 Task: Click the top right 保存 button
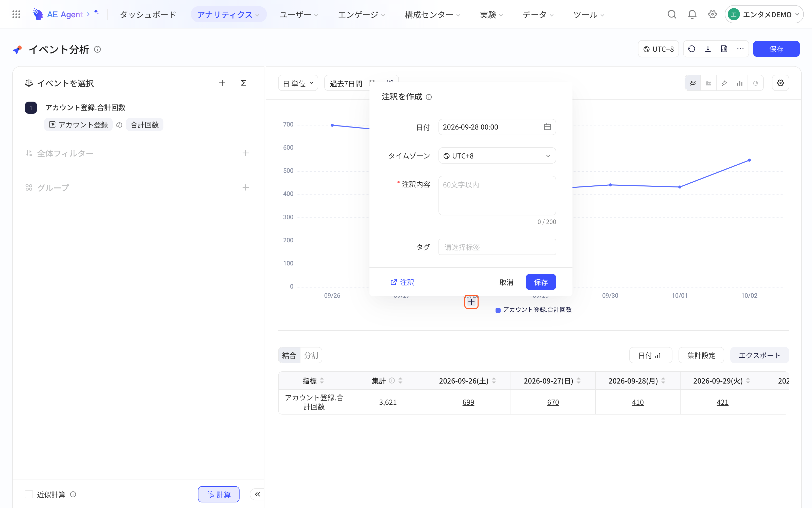pyautogui.click(x=776, y=49)
